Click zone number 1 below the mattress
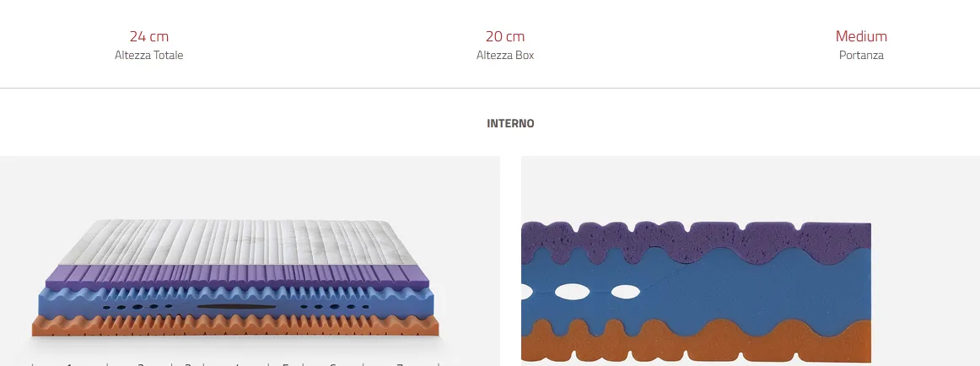Screen dimensions: 980x366 pos(69,364)
